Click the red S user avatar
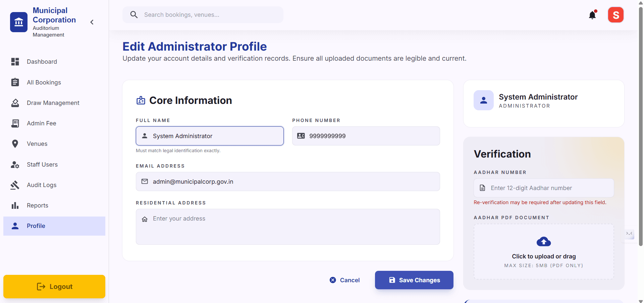This screenshot has width=644, height=303. click(616, 15)
